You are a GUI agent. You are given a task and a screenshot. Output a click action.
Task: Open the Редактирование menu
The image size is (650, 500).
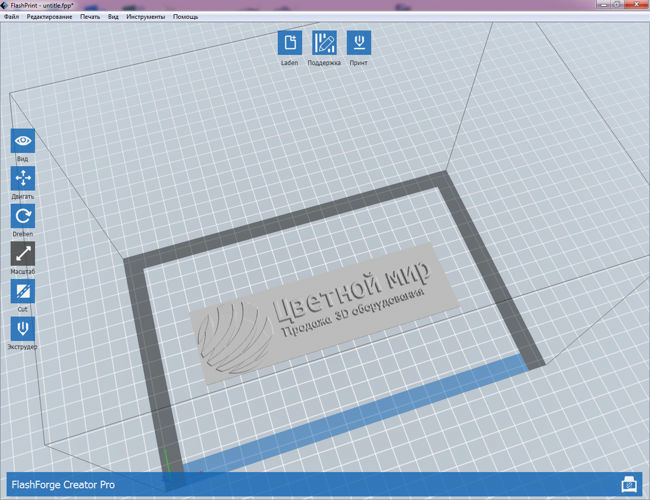coord(49,17)
